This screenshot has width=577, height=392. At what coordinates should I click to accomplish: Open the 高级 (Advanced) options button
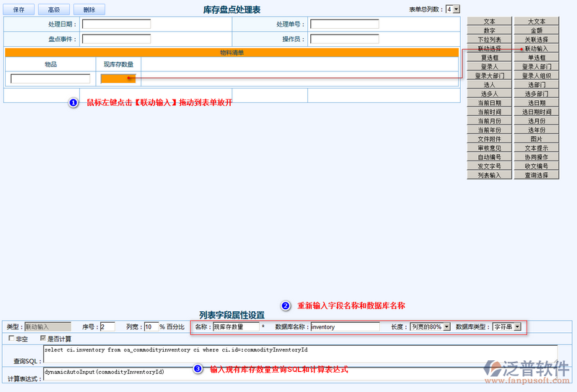point(54,10)
